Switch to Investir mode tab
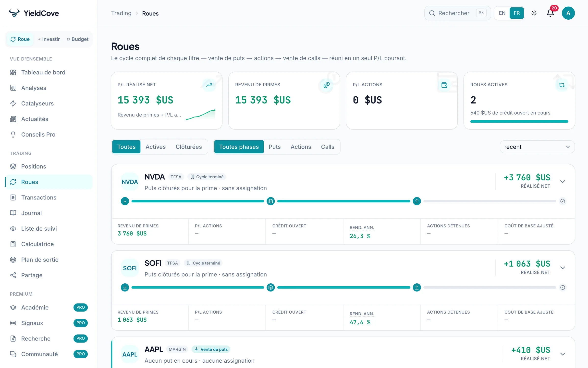This screenshot has width=588, height=368. (x=49, y=39)
